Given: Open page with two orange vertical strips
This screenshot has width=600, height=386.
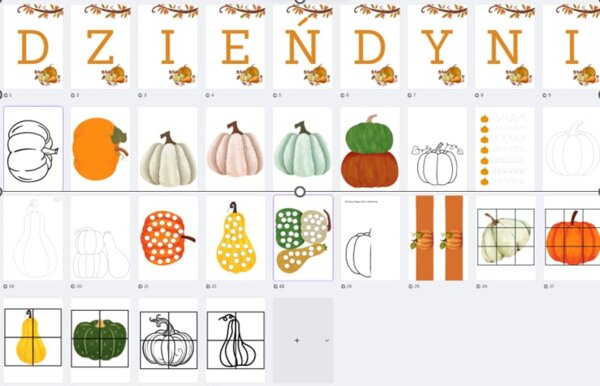Looking at the screenshot, I should [x=437, y=238].
